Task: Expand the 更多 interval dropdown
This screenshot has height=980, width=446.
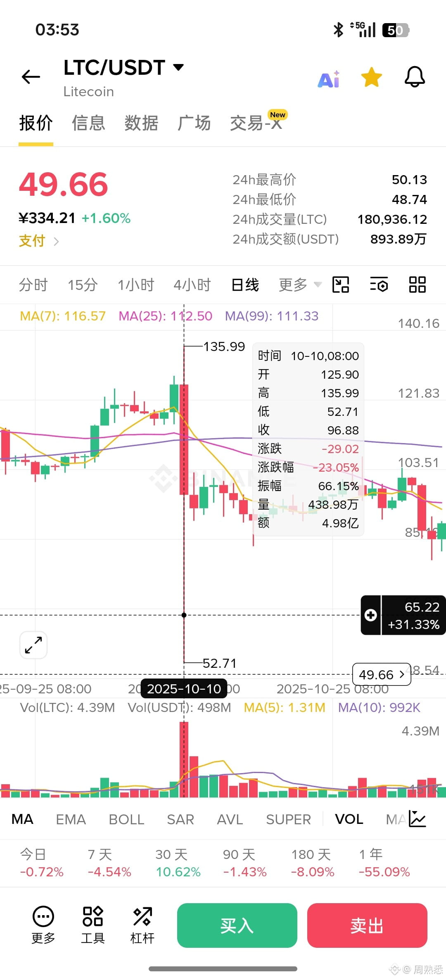Action: [300, 285]
